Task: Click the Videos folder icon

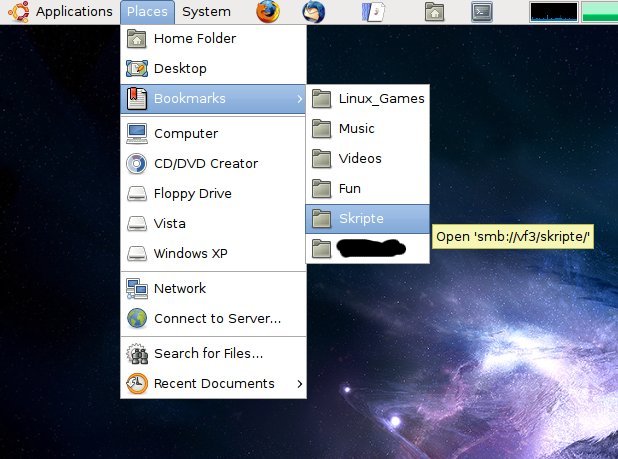Action: (x=321, y=158)
